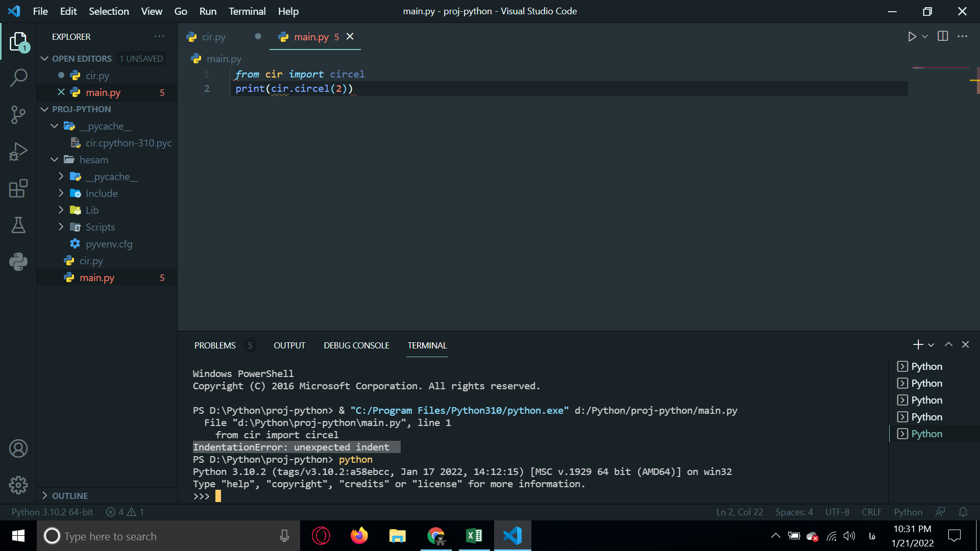The height and width of the screenshot is (551, 980).
Task: Open the Testing flask view
Action: (18, 225)
